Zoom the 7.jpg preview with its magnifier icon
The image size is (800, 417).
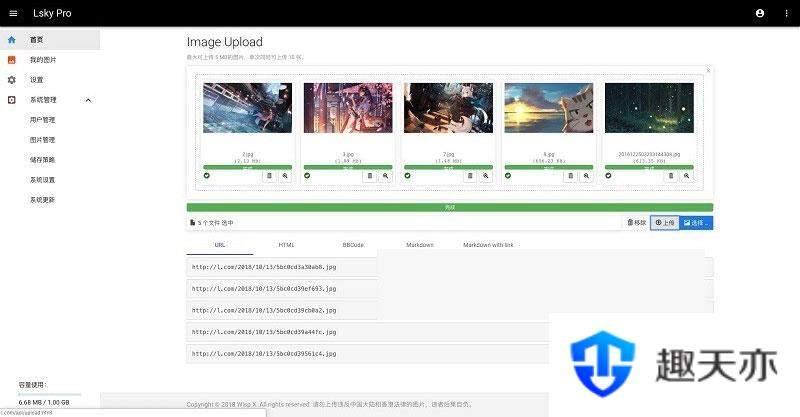[x=486, y=176]
